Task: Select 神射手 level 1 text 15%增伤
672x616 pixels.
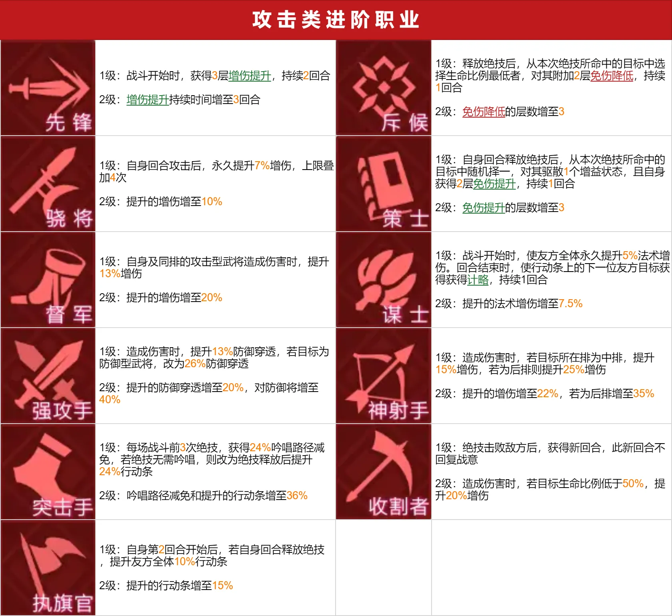Action: point(456,370)
